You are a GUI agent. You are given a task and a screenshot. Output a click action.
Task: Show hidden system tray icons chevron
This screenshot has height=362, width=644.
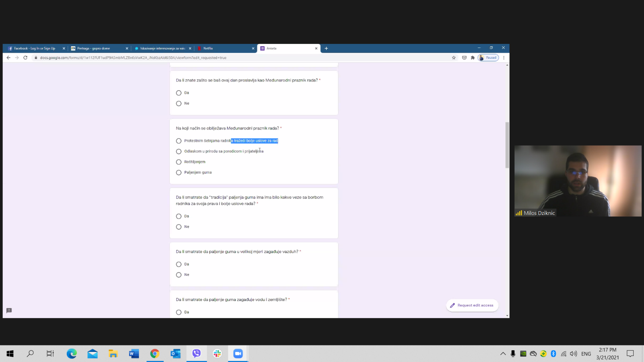503,354
